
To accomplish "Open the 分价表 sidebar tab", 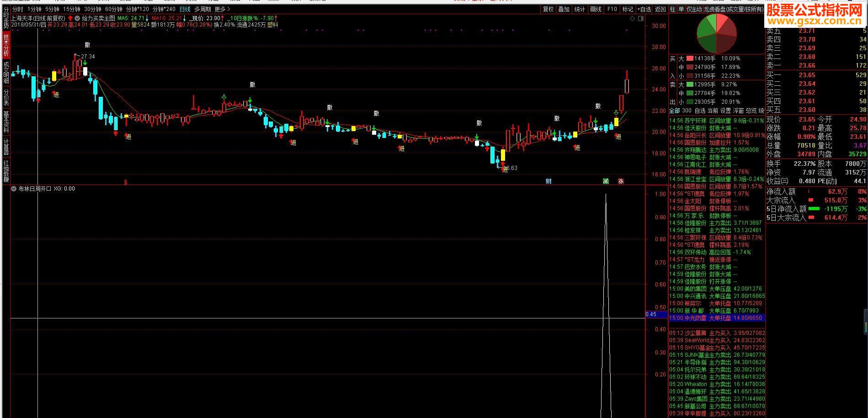I will [x=6, y=98].
